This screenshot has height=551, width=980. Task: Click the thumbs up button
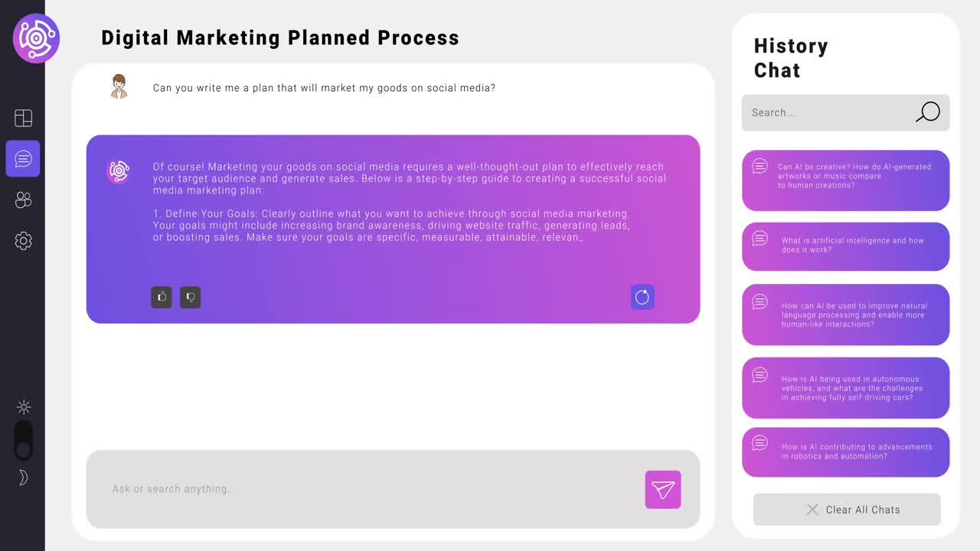(162, 297)
